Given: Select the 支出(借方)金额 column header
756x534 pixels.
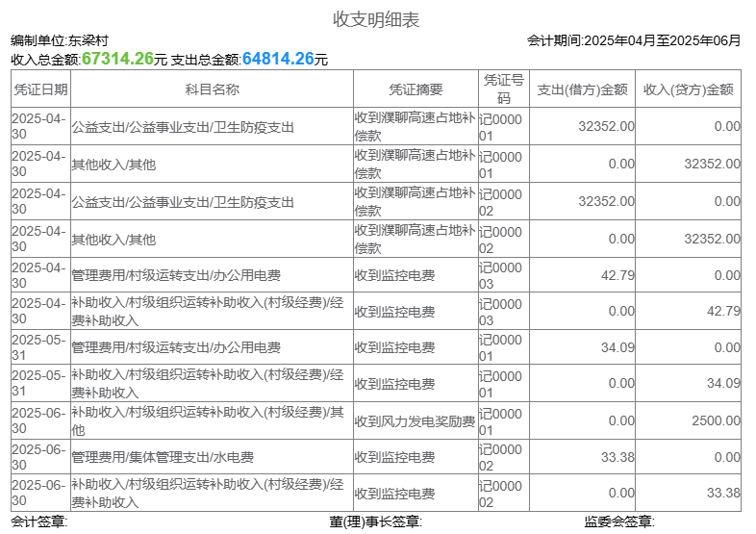Looking at the screenshot, I should coord(582,89).
